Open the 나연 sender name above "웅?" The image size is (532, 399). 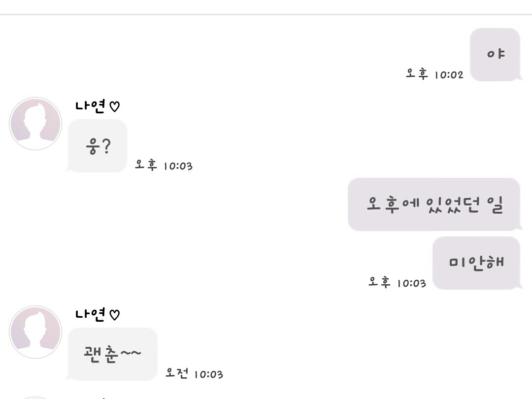pos(91,106)
